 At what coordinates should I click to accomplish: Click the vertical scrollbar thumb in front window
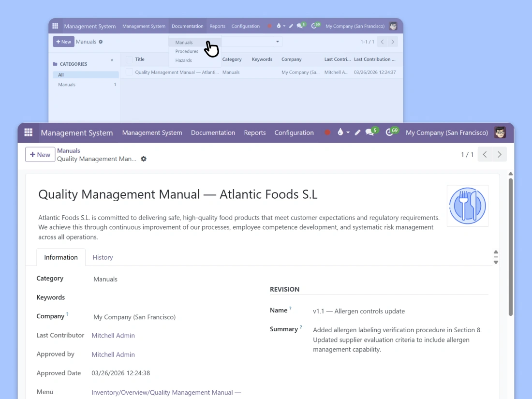coord(511,247)
